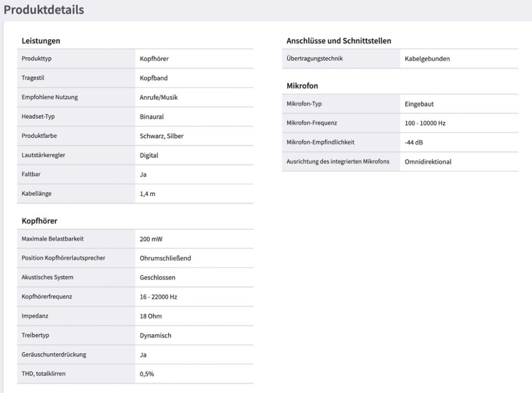
Task: Select the Omnidirektional microphone value
Action: pos(428,162)
